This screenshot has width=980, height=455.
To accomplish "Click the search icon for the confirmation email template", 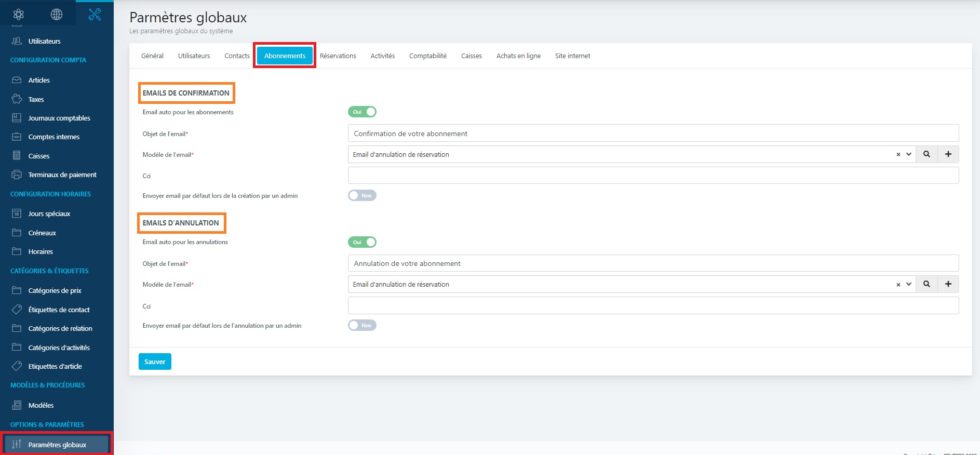I will [x=927, y=154].
